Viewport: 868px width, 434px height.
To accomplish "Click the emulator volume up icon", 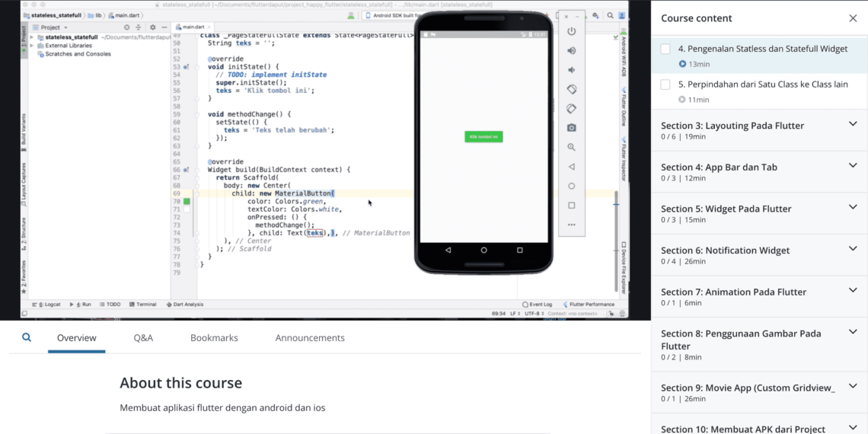I will tap(572, 50).
